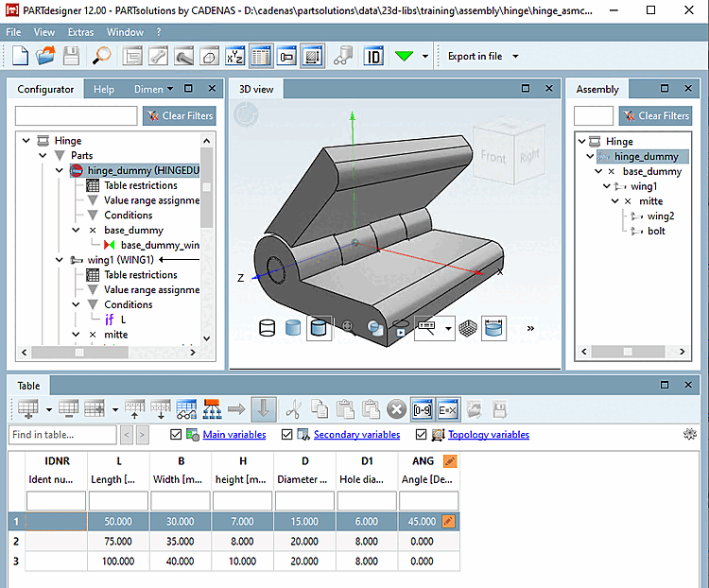Disable the Topology variables checkbox
This screenshot has width=709, height=588.
pyautogui.click(x=422, y=435)
